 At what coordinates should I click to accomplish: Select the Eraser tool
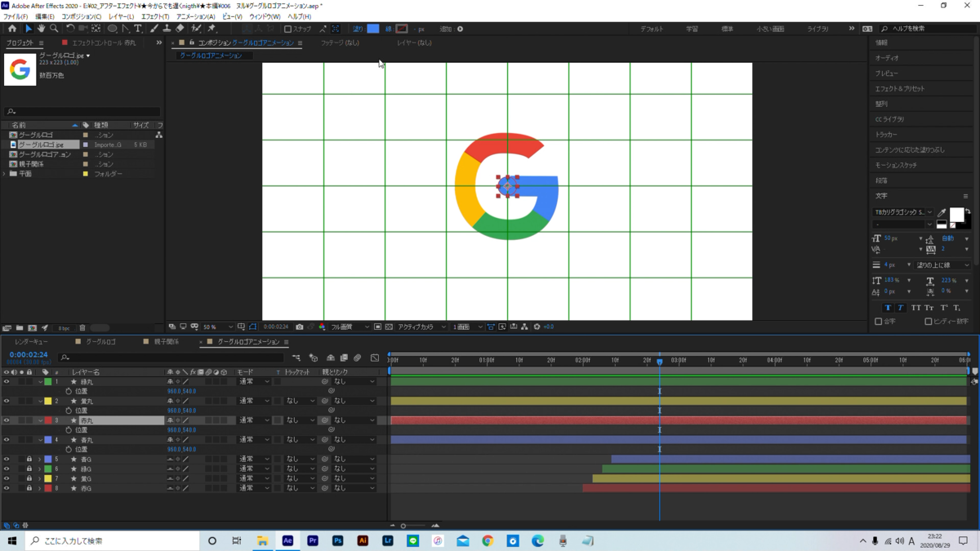coord(180,29)
